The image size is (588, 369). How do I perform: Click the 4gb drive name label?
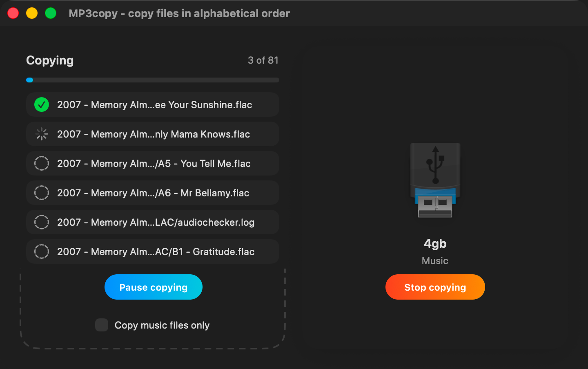(435, 244)
